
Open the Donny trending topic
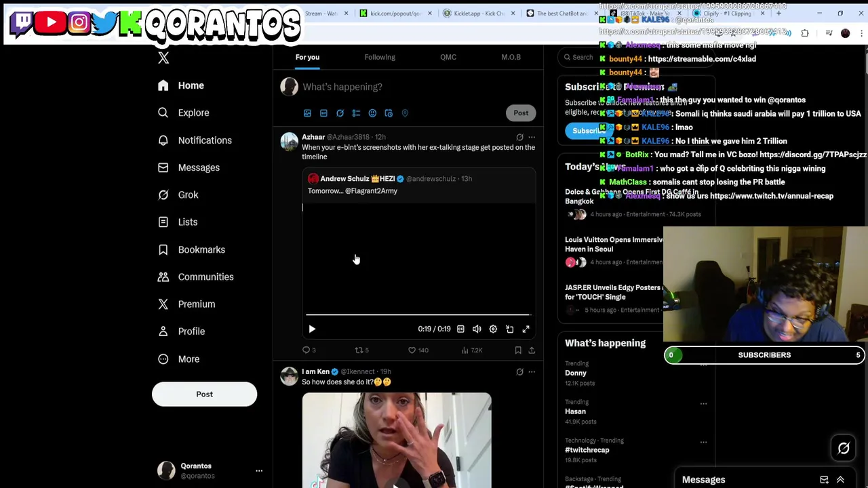click(x=576, y=373)
